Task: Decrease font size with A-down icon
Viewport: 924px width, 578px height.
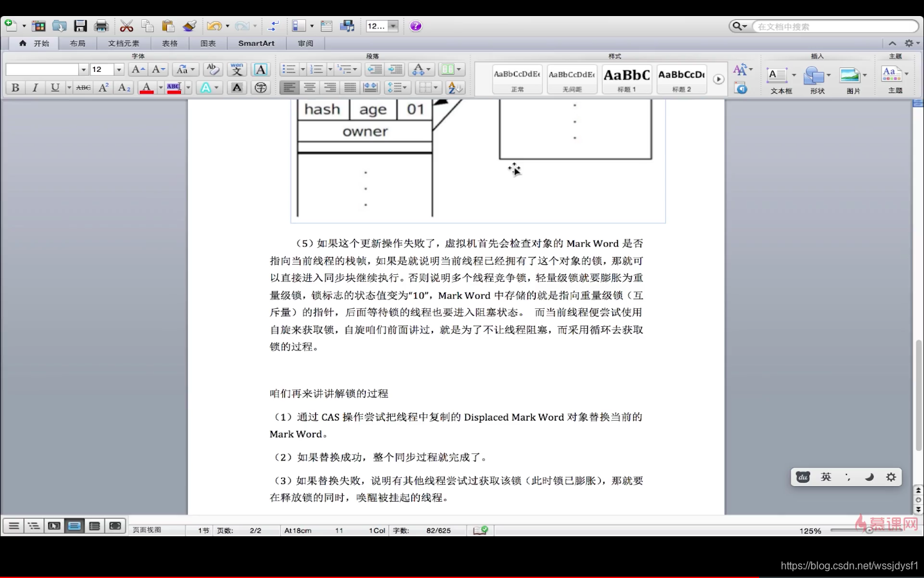Action: [x=158, y=69]
